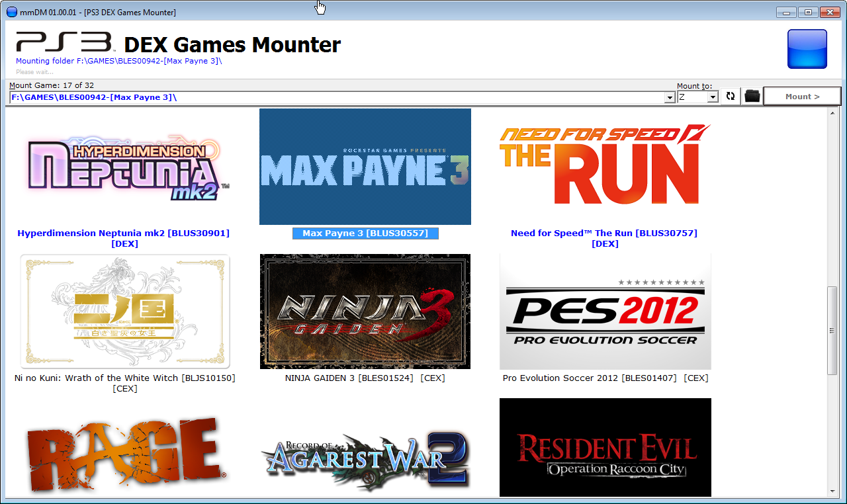Select the PES 2012 cover image
Viewport: 847px width, 504px height.
pyautogui.click(x=605, y=312)
